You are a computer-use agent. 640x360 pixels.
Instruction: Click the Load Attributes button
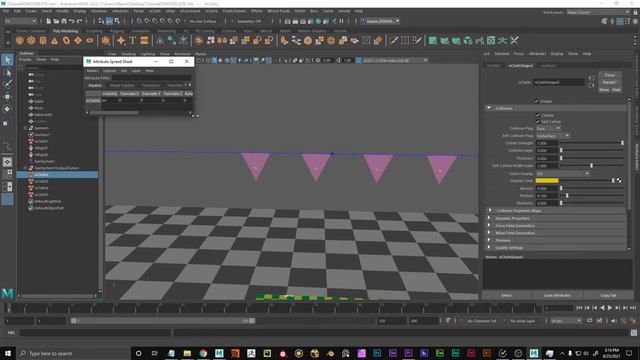(557, 295)
